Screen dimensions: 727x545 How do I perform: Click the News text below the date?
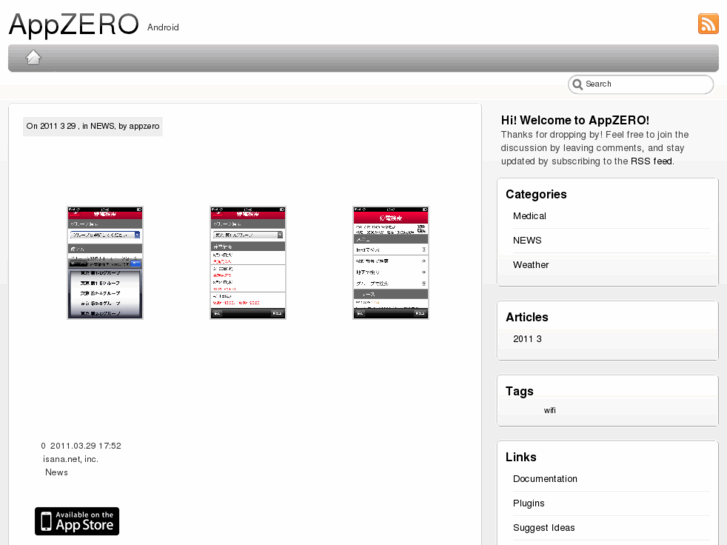pyautogui.click(x=57, y=472)
